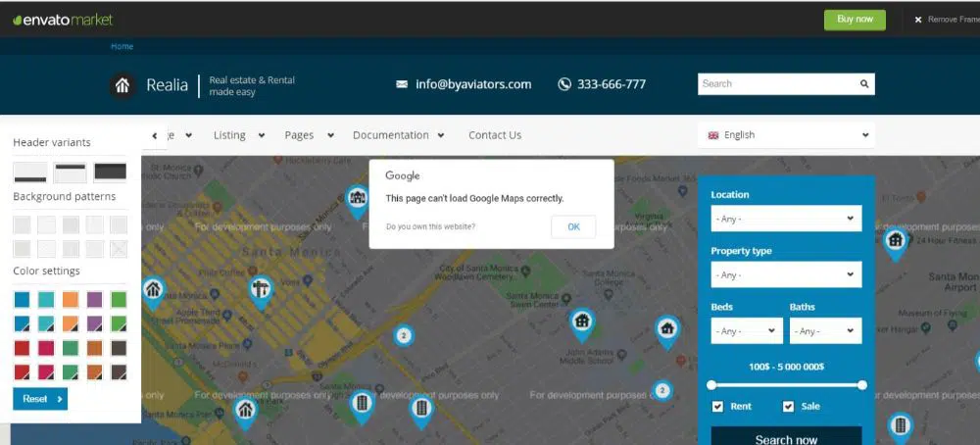Open the Property type dropdown
Image resolution: width=980 pixels, height=445 pixels.
click(786, 275)
